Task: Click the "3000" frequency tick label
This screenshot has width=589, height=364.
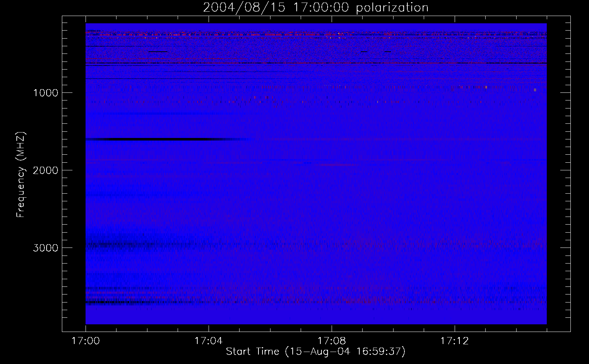Action: (x=46, y=248)
